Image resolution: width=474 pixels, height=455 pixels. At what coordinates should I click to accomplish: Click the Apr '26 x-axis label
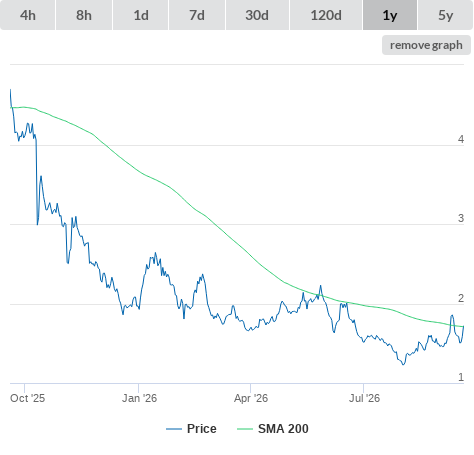click(x=251, y=398)
